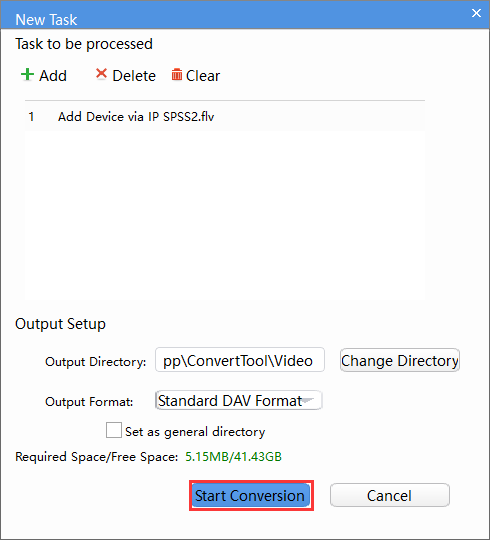Close the New Task dialog

pyautogui.click(x=476, y=13)
